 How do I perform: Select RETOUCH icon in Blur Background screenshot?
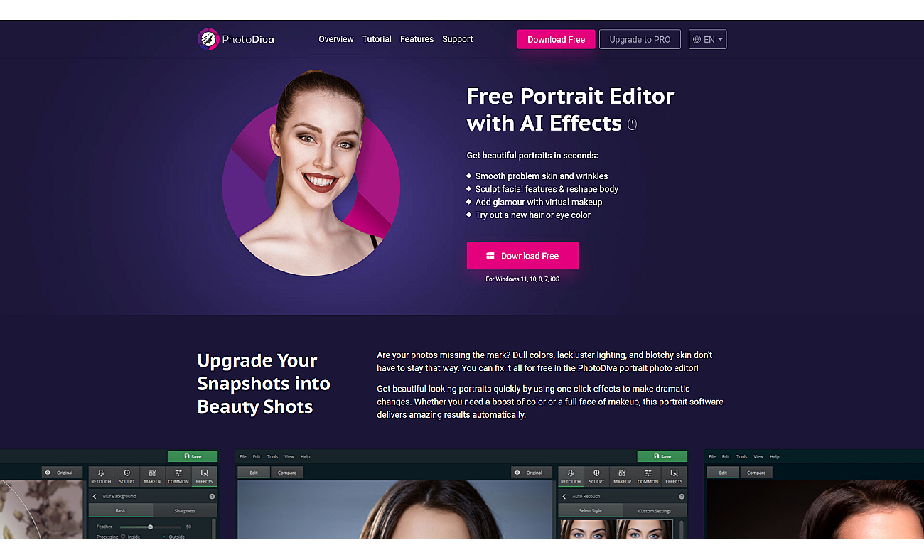click(101, 476)
